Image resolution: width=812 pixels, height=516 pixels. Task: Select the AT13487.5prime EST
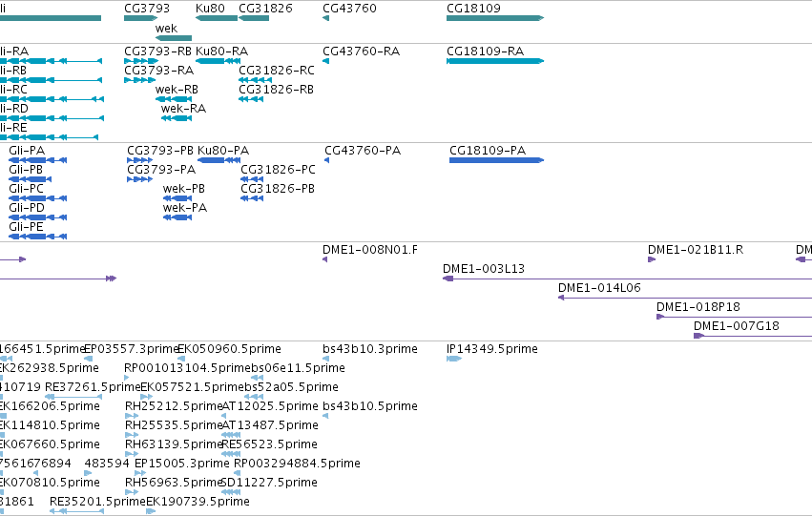tap(231, 435)
